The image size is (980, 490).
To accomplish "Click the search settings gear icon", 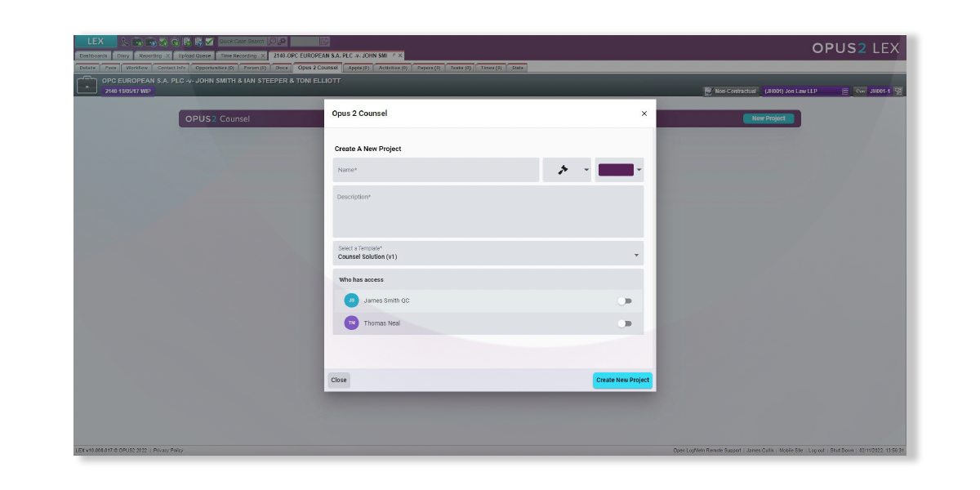I will 283,42.
